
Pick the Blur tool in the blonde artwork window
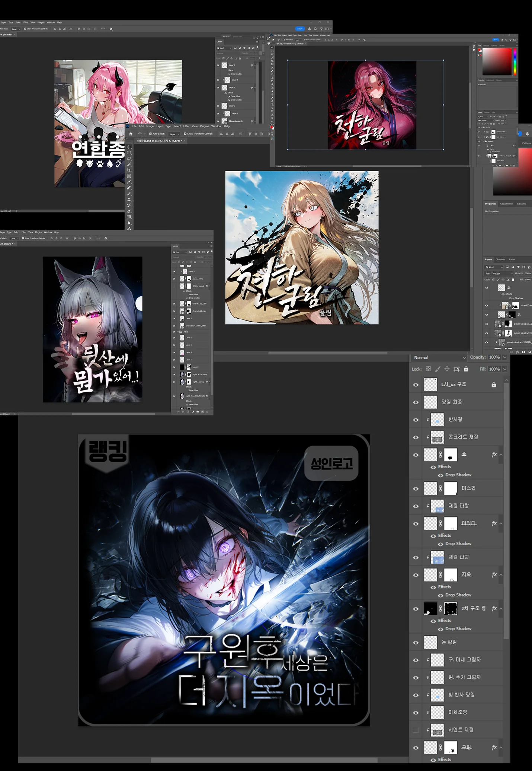point(129,223)
